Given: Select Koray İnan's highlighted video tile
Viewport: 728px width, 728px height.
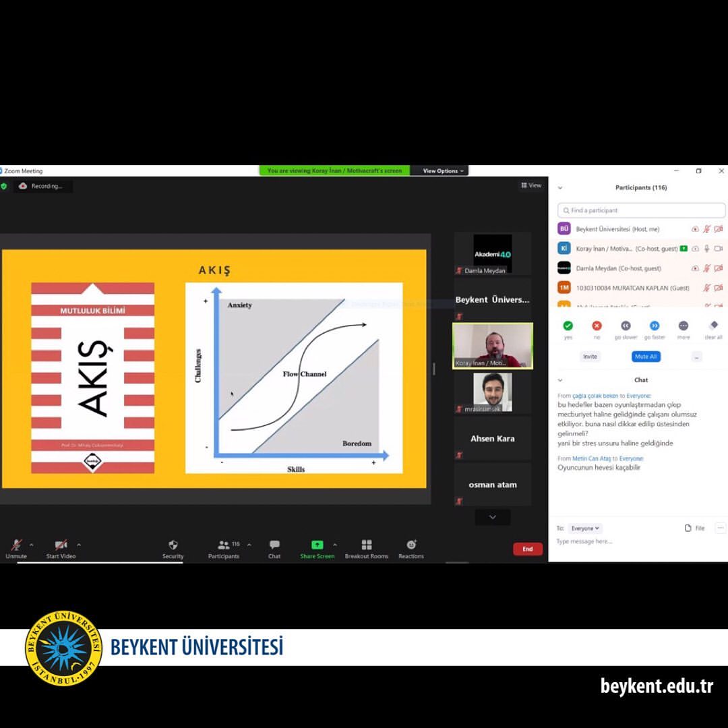Looking at the screenshot, I should tap(493, 346).
